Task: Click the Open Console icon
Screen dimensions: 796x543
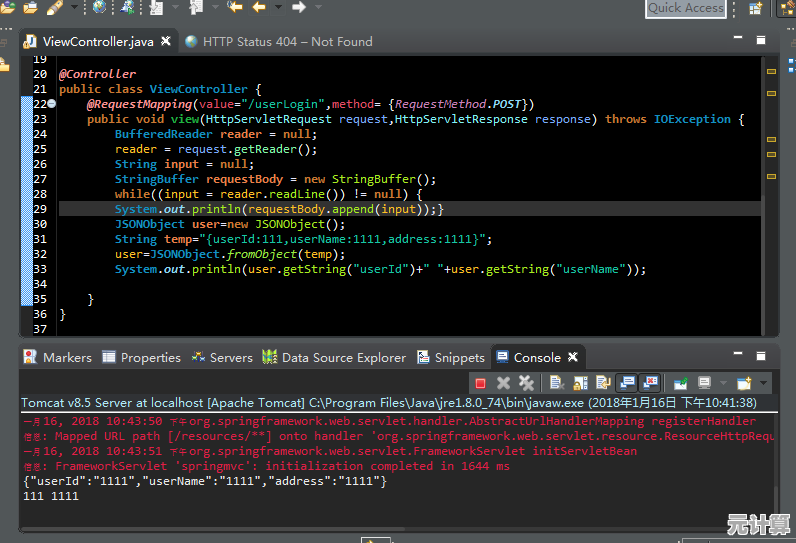Action: pos(744,383)
